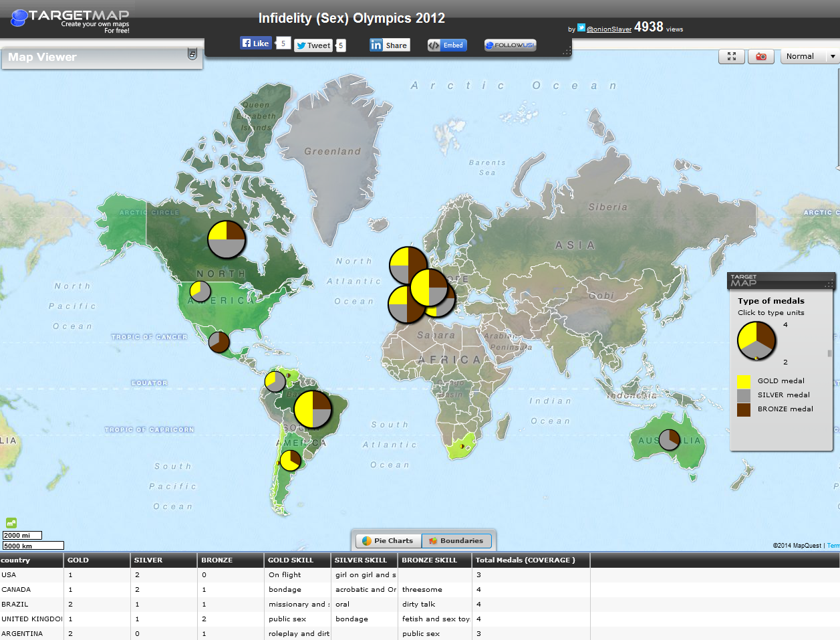The image size is (840, 640).
Task: Share the map on LinkedIn
Action: pos(390,45)
